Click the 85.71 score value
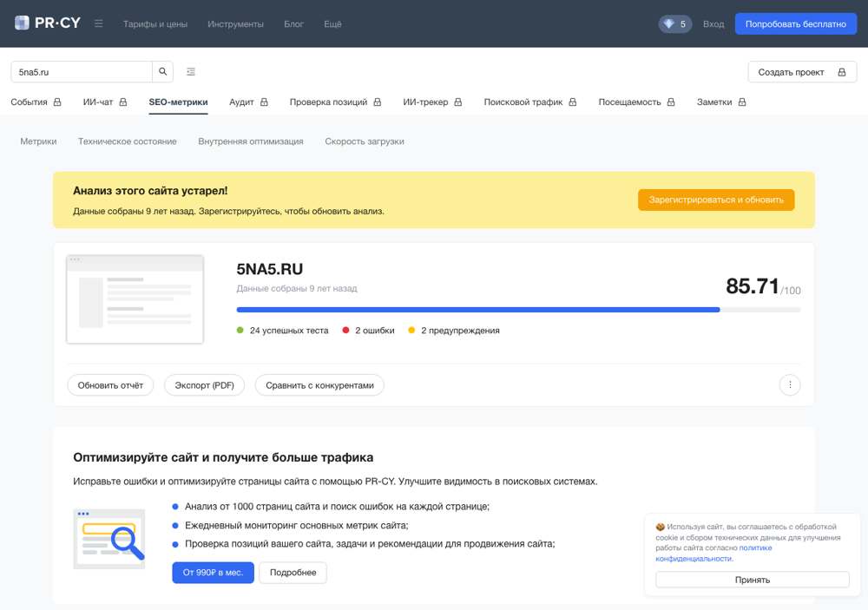 [x=752, y=286]
